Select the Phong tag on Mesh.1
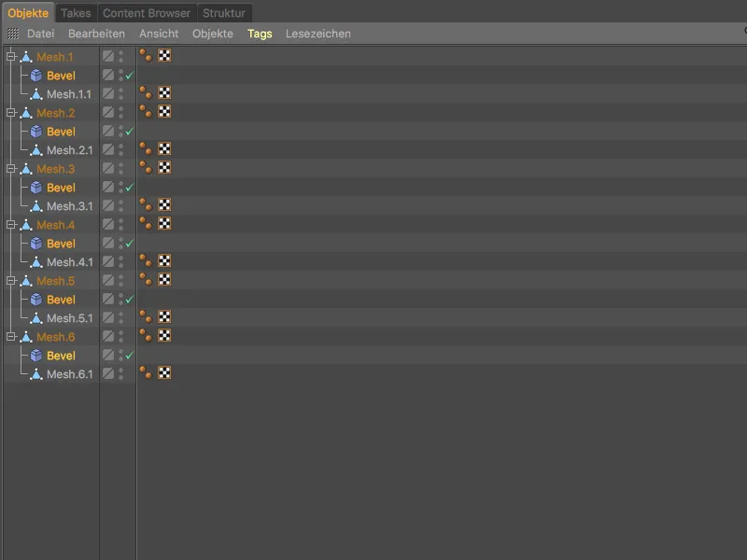This screenshot has width=747, height=560. click(x=146, y=56)
